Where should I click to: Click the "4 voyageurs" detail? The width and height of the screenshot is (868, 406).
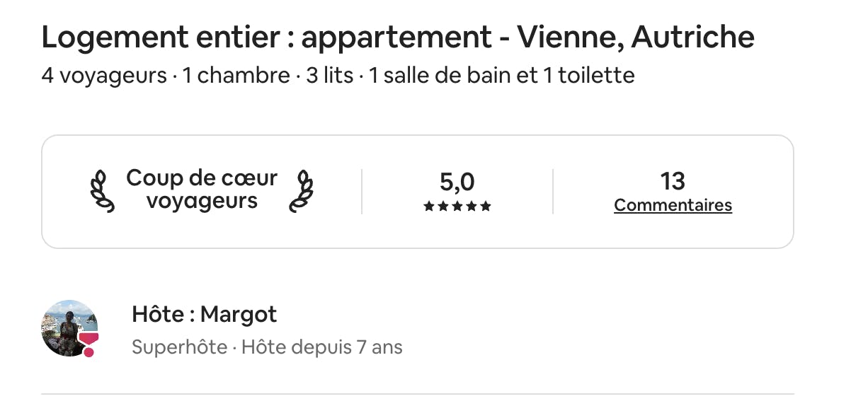pyautogui.click(x=104, y=76)
